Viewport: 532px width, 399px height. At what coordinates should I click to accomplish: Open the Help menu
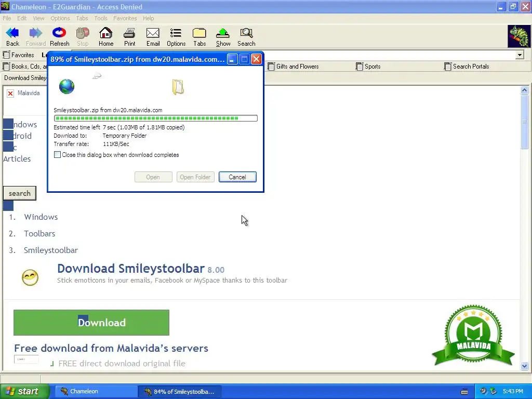[x=148, y=18]
